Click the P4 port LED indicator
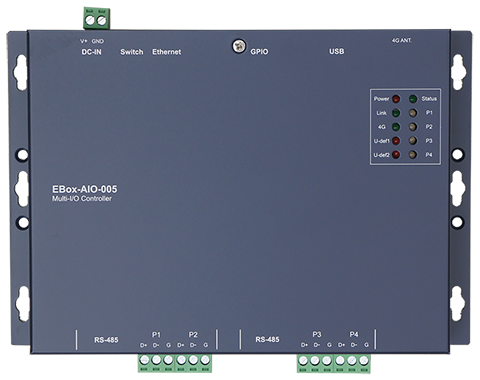 [x=413, y=155]
